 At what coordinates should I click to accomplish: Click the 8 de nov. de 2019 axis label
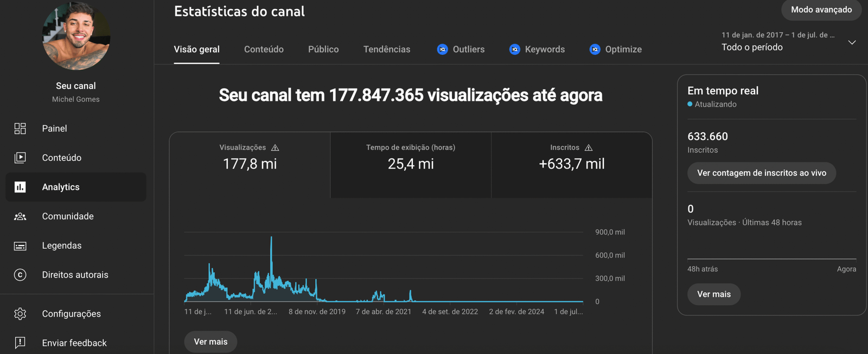[x=317, y=312]
